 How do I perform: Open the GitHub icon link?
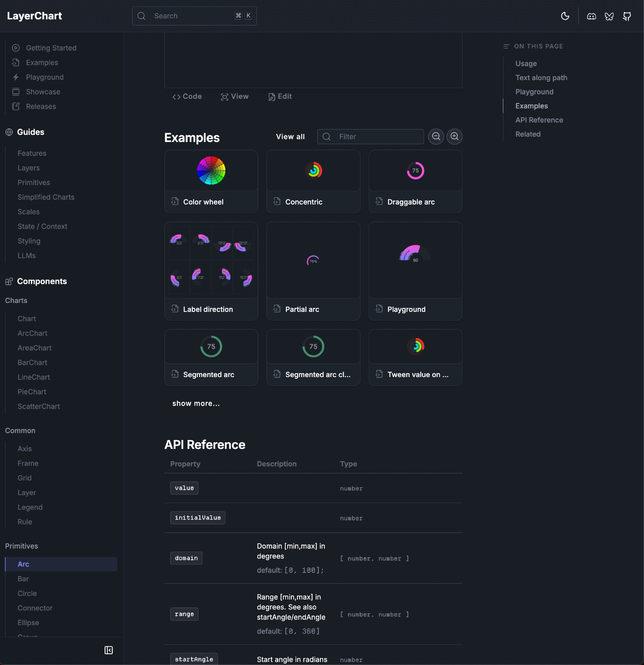pos(627,16)
